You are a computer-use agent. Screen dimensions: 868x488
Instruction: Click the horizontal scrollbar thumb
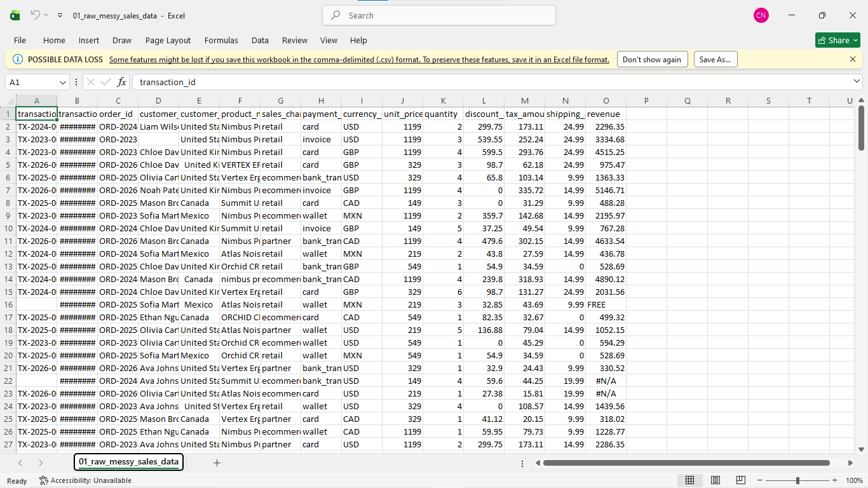pyautogui.click(x=686, y=463)
